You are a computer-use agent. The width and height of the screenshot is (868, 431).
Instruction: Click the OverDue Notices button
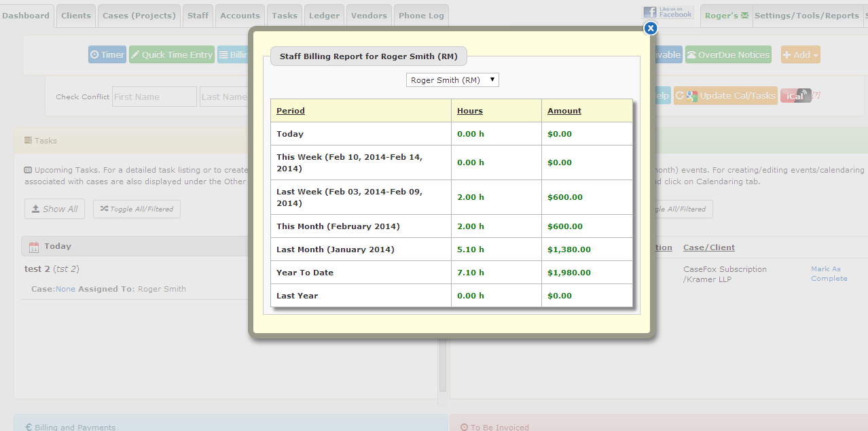point(728,55)
